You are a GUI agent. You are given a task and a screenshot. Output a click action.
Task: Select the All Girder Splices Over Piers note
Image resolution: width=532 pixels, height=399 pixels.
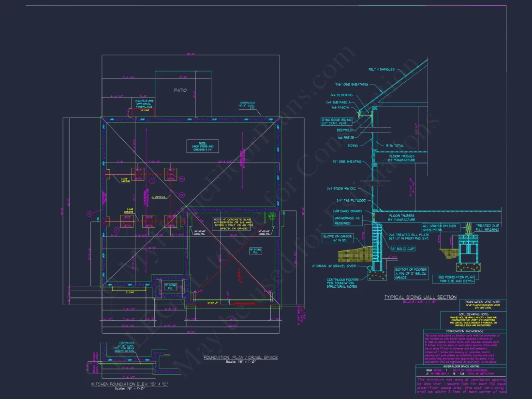click(x=439, y=228)
